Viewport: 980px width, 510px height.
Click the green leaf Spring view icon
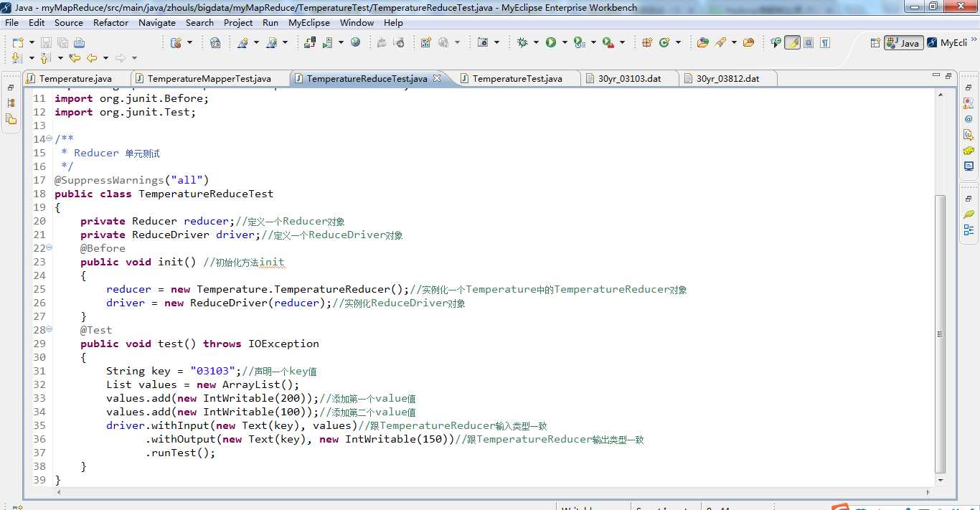pos(969,214)
